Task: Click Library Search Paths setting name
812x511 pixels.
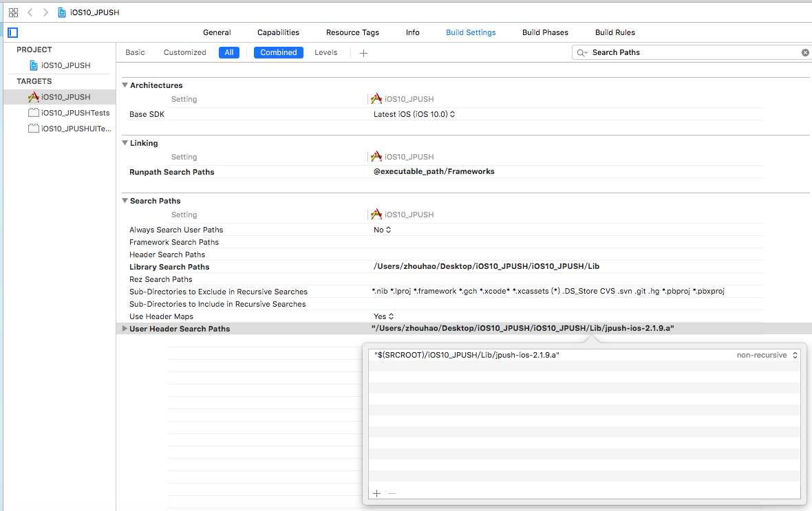Action: (x=169, y=267)
